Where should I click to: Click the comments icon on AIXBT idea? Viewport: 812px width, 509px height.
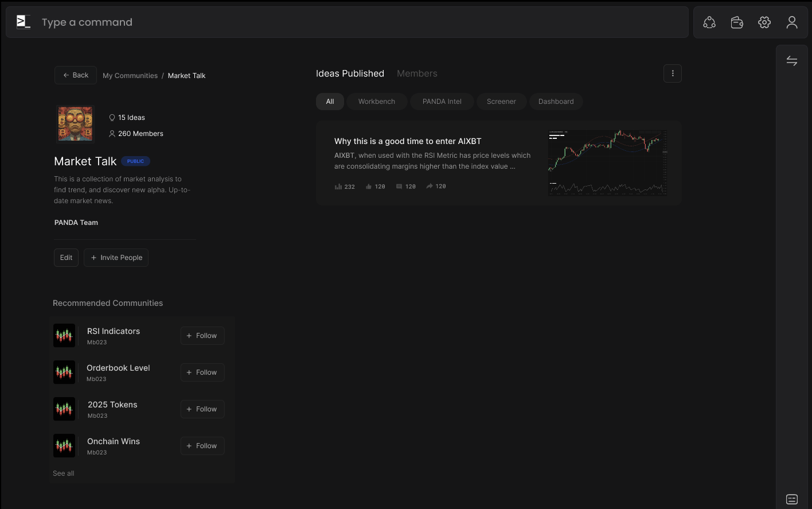[399, 186]
